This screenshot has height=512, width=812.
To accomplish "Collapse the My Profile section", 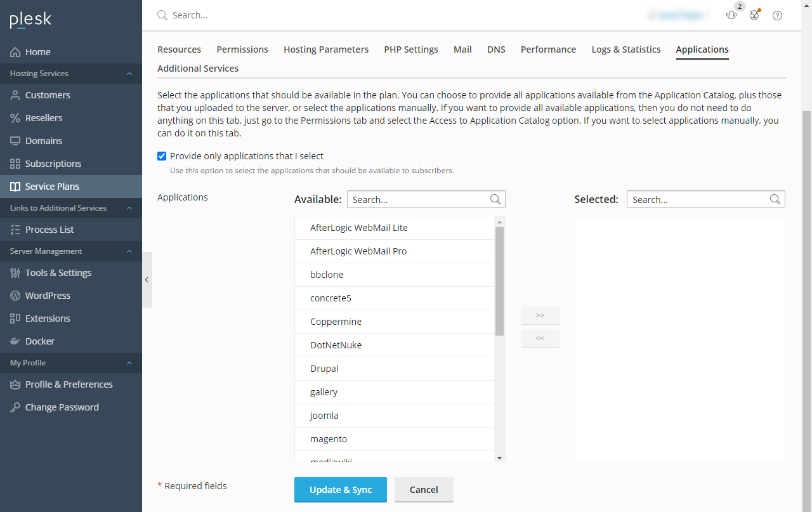I will pos(129,363).
